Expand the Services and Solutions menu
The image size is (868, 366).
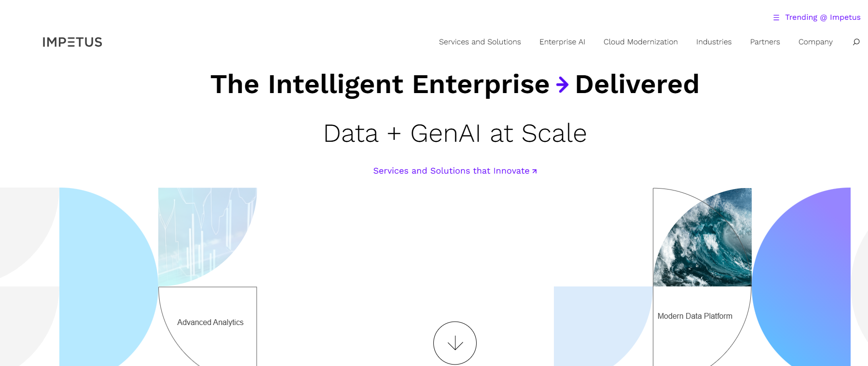pos(480,42)
